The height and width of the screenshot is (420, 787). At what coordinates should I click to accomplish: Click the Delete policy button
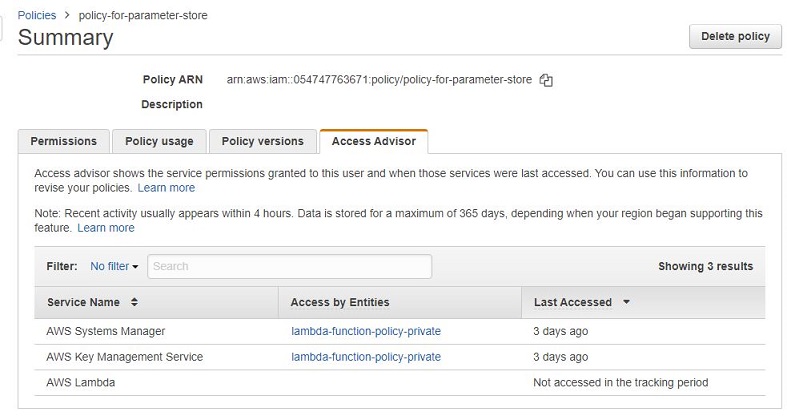735,37
